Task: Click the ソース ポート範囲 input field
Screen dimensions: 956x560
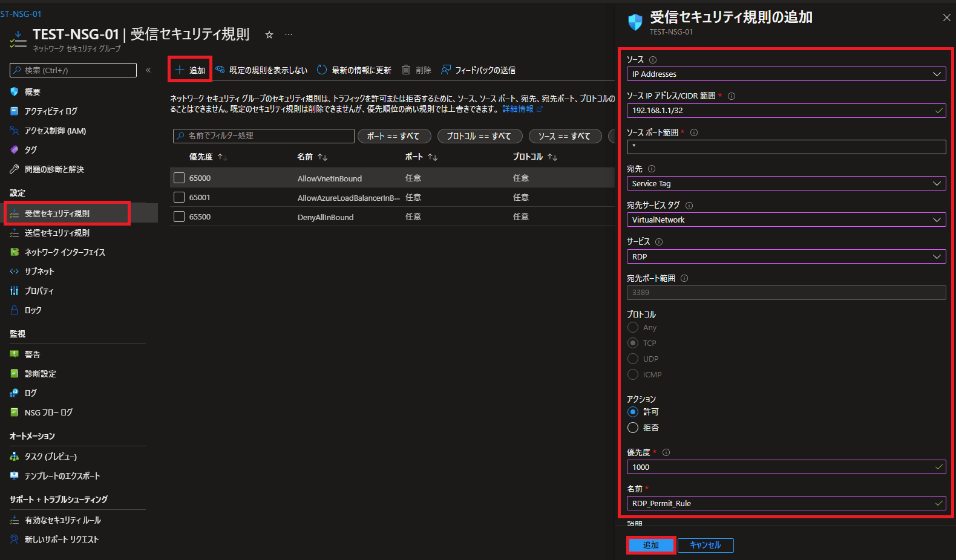Action: click(786, 147)
